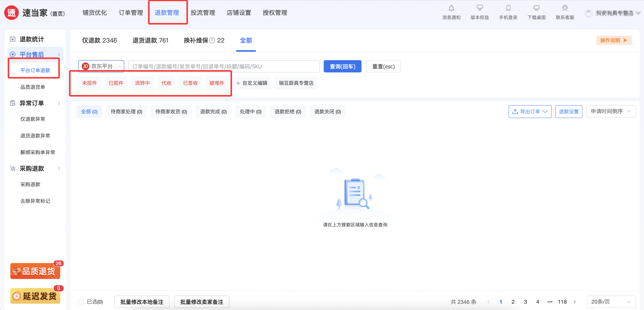The width and height of the screenshot is (644, 310).
Task: Click the 换补维保 help question icon
Action: [212, 40]
